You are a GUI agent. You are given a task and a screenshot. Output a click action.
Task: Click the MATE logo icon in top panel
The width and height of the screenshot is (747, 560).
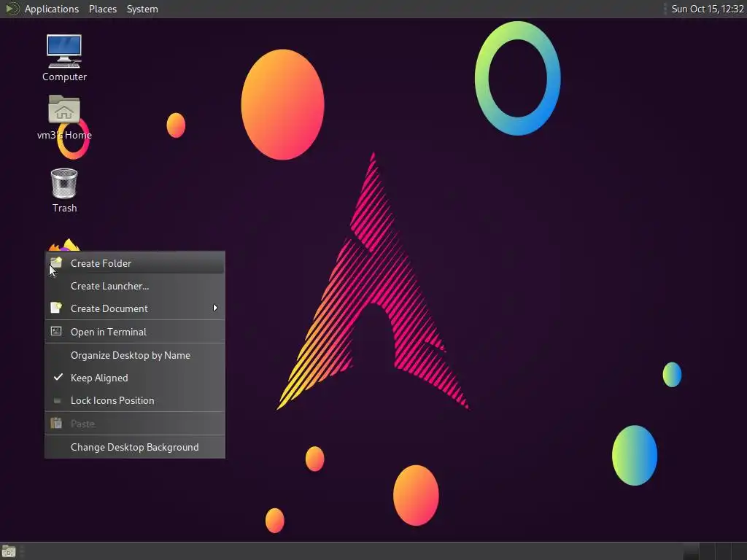12,9
